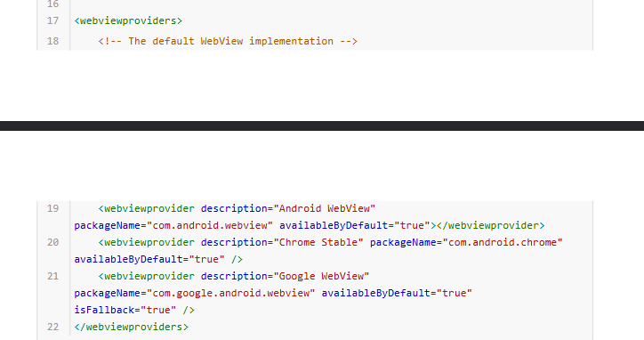This screenshot has height=340, width=644.
Task: Click availableByDefault attribute on line 21
Action: click(397, 293)
